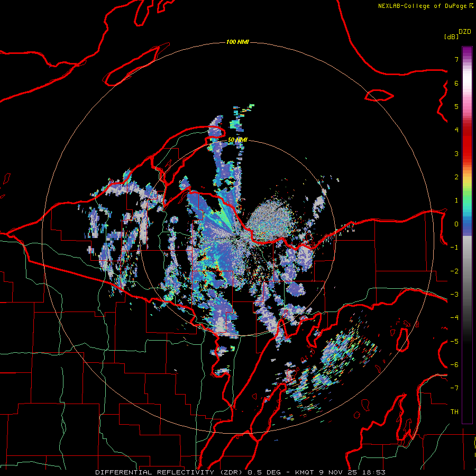
Task: Click the 6 value on the color scale
Action: [456, 83]
